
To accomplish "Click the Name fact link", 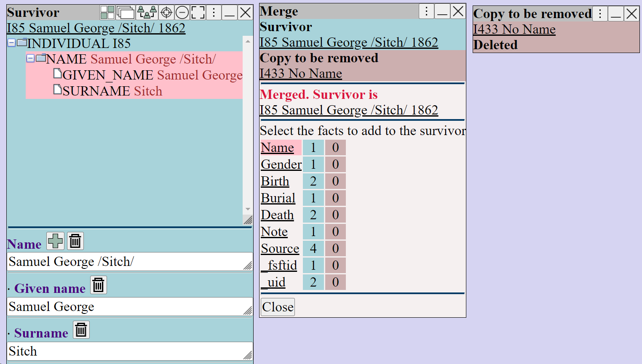I will pyautogui.click(x=277, y=148).
